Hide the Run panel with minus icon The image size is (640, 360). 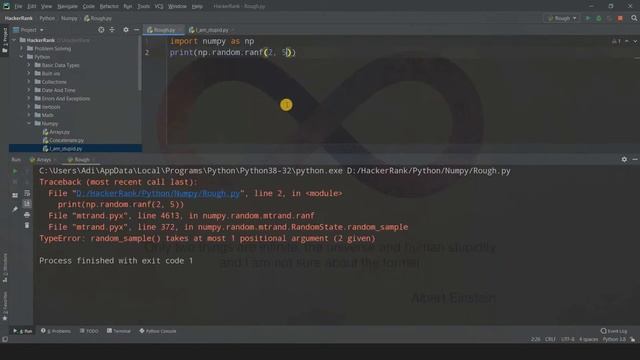click(635, 160)
